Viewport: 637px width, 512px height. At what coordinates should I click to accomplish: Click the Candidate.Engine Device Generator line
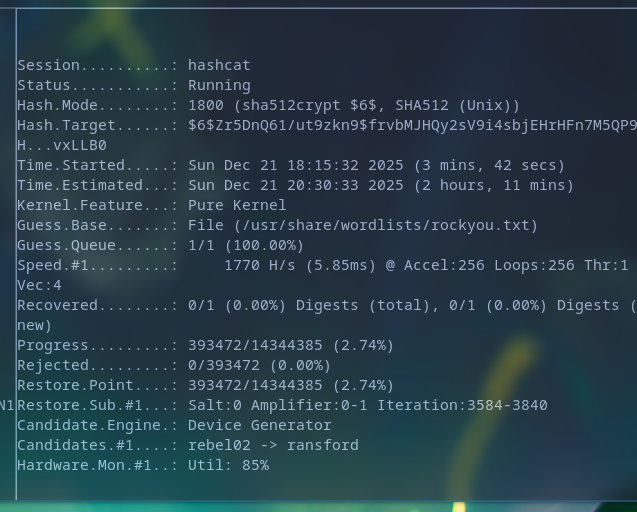tap(174, 425)
